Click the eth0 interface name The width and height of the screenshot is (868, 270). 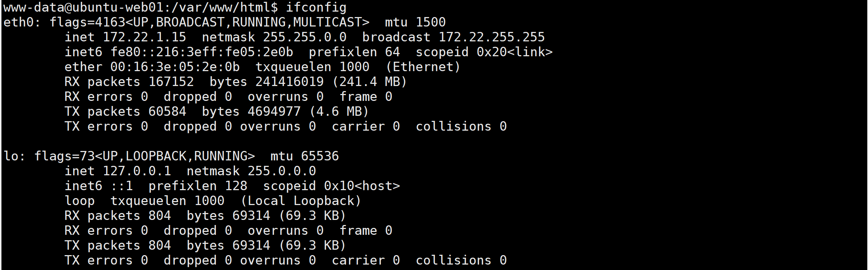[x=19, y=22]
